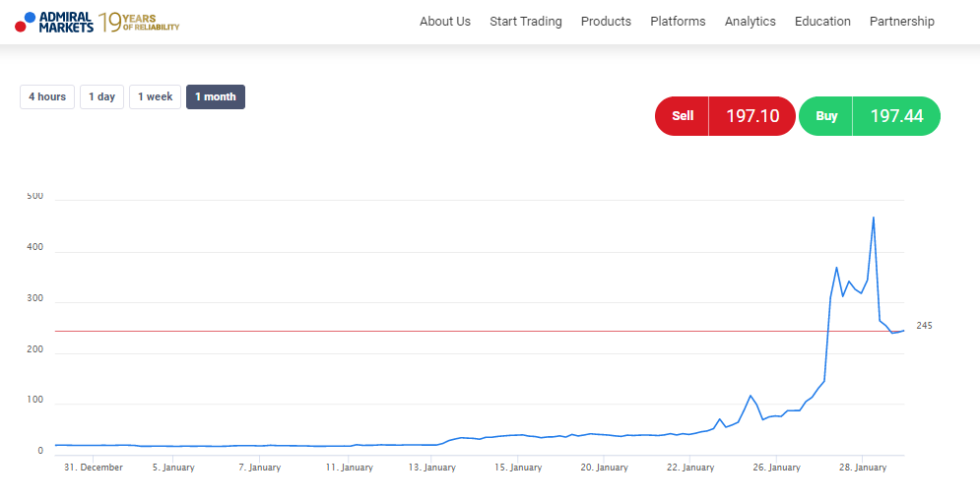
Task: Click the Admiral Markets logo
Action: [54, 22]
